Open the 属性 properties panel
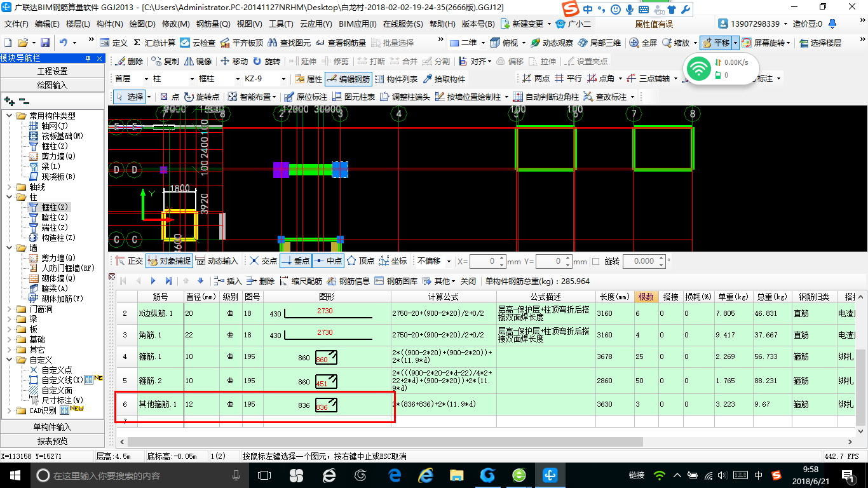Screen dimensions: 868x488 (x=309, y=79)
